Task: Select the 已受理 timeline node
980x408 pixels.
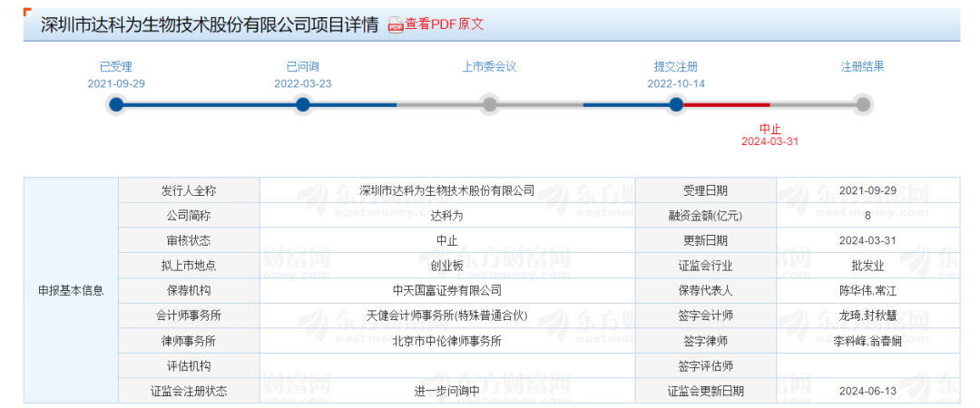Action: [116, 104]
